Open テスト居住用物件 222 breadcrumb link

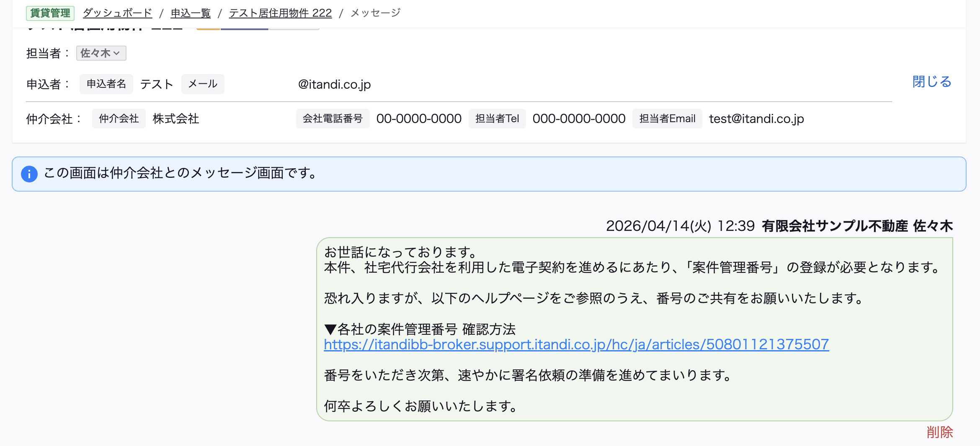[x=280, y=13]
